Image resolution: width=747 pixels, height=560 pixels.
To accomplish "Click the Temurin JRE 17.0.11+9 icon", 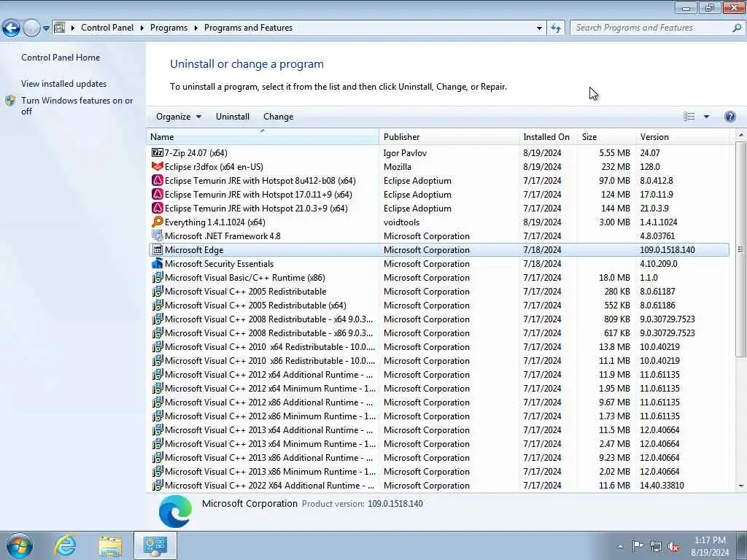I will 158,194.
